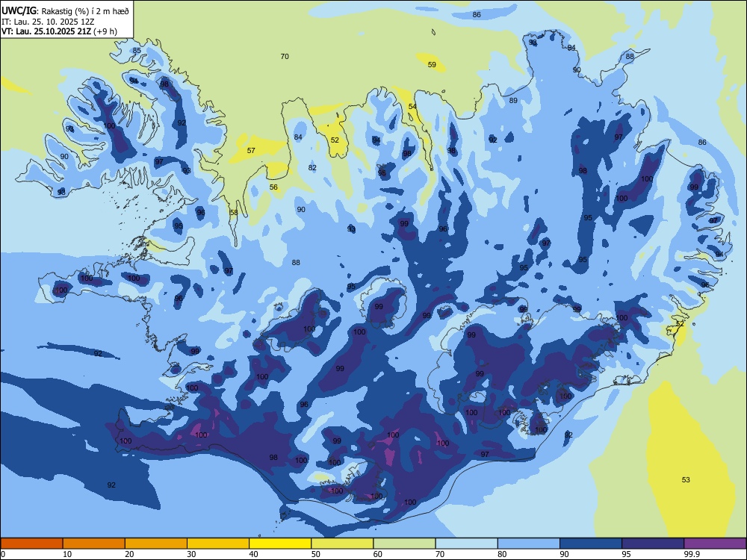Click the '53' value in the southeast ocean

click(686, 480)
